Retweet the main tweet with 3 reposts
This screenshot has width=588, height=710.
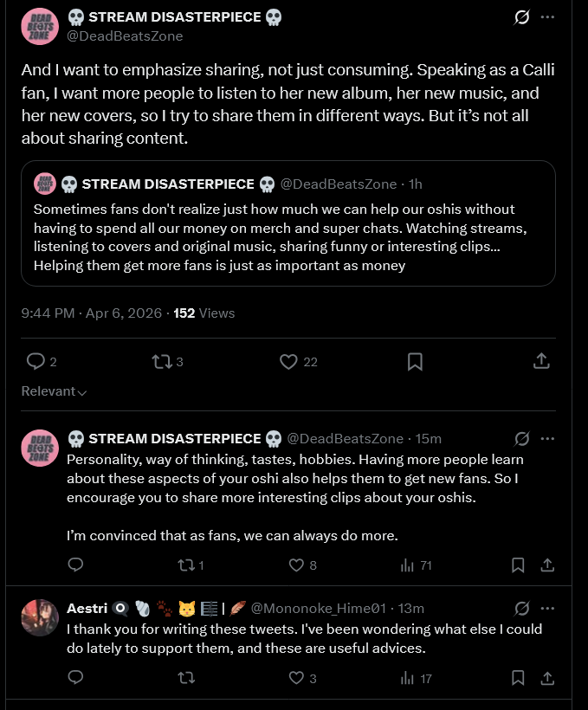click(x=167, y=361)
